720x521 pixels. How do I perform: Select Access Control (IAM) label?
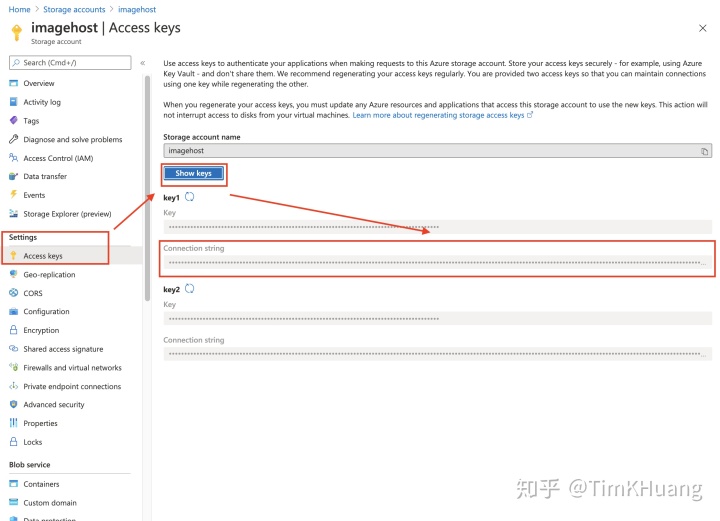[58, 158]
